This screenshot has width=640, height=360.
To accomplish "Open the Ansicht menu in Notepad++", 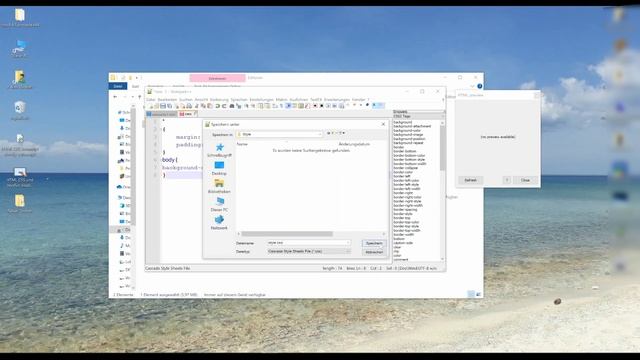I will [x=201, y=100].
